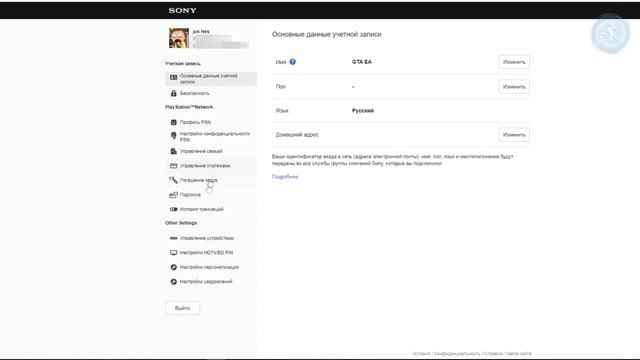Click the user avatar picture
The height and width of the screenshot is (360, 640).
179,38
